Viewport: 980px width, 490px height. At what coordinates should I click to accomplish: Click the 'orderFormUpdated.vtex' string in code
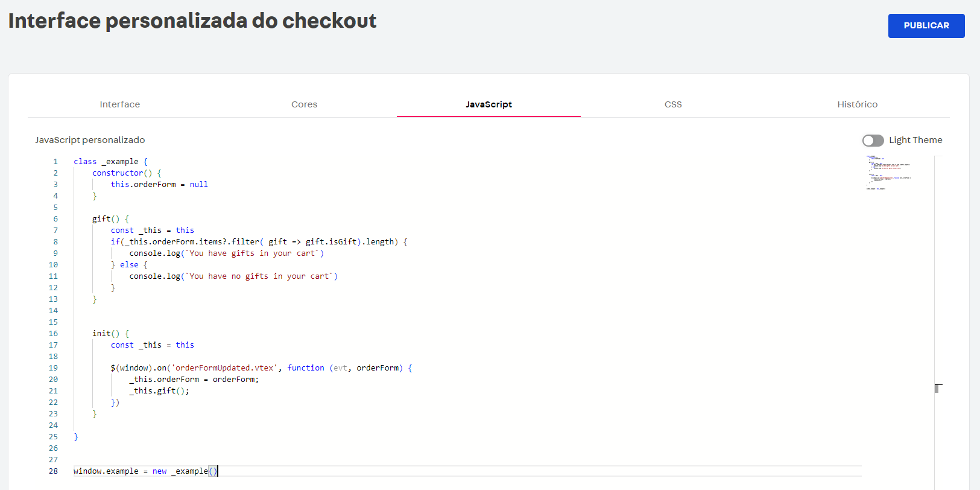pos(224,368)
